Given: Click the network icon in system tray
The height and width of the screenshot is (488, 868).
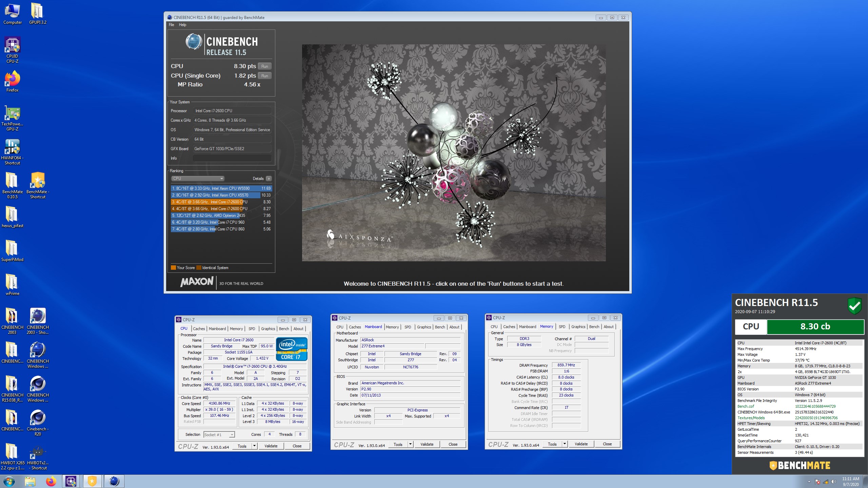Looking at the screenshot, I should (825, 482).
